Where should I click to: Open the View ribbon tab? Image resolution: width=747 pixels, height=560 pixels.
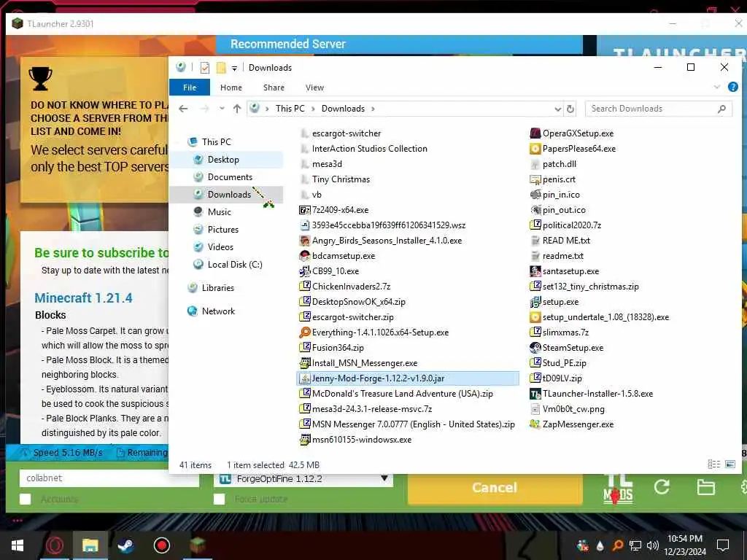coord(315,87)
